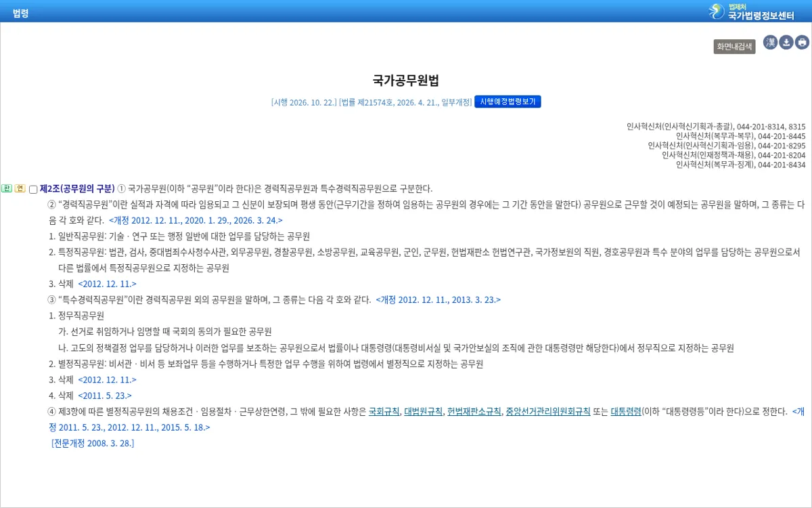Open the 중앙선거관리위원회규칙 link
812x508 pixels.
point(548,411)
